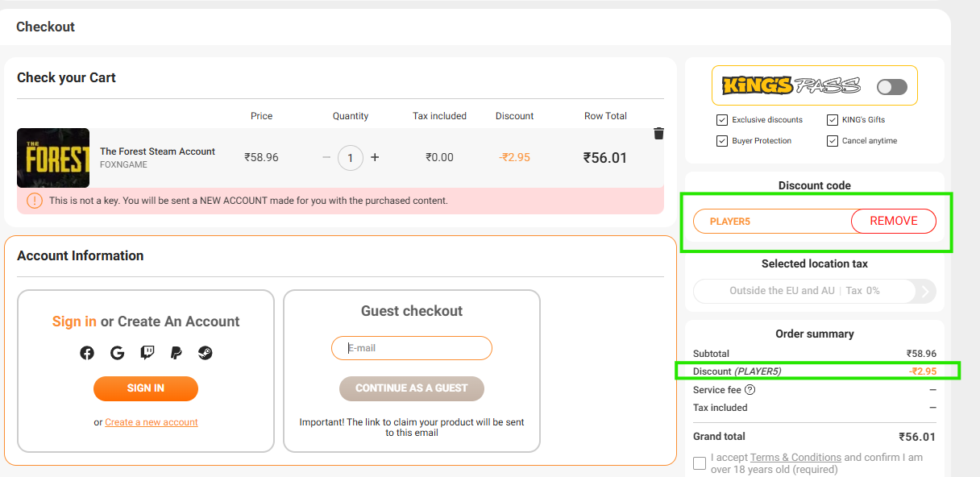The width and height of the screenshot is (980, 477).
Task: Check the accept Terms & Conditions box
Action: coord(700,462)
